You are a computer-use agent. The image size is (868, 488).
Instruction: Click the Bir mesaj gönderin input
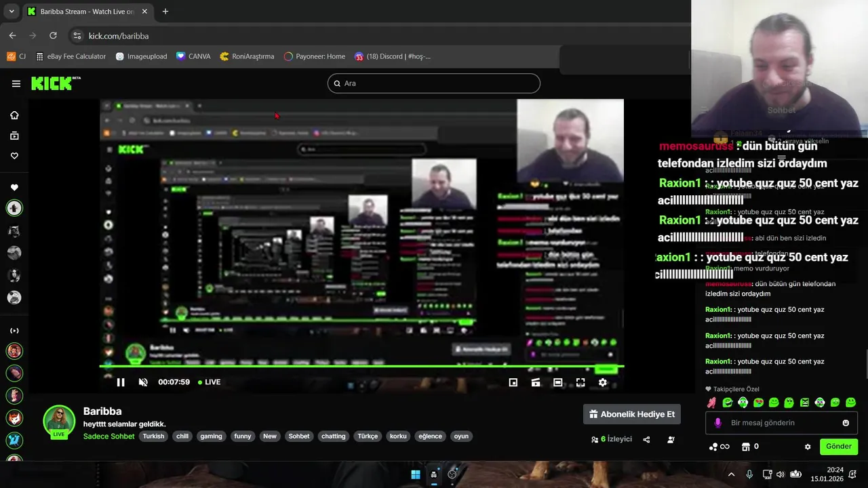pos(782,423)
